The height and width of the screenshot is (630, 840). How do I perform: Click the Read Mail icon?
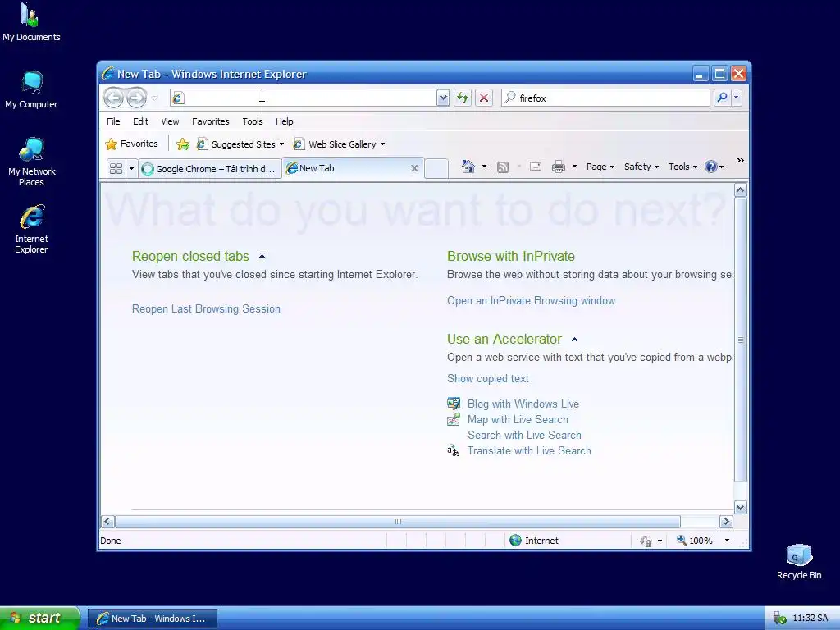point(535,167)
